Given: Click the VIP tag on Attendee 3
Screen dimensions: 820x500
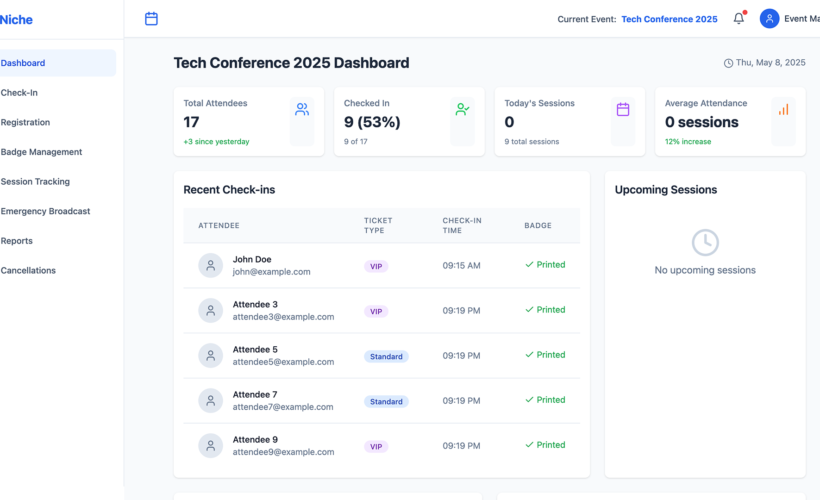Looking at the screenshot, I should (376, 312).
